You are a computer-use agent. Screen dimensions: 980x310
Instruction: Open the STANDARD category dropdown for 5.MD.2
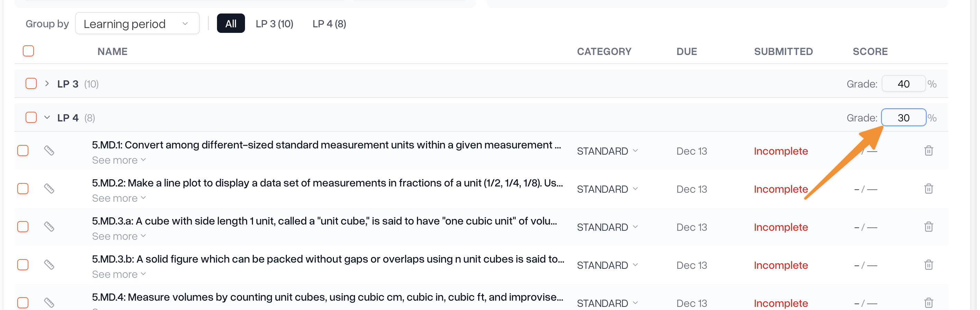607,189
